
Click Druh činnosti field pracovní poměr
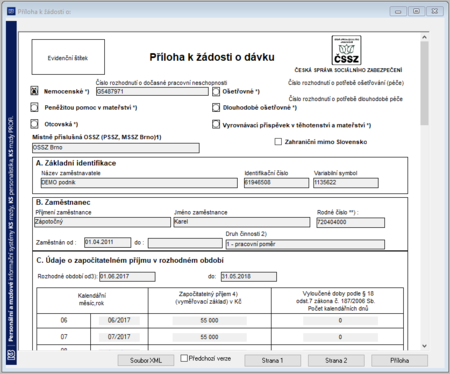click(x=305, y=244)
